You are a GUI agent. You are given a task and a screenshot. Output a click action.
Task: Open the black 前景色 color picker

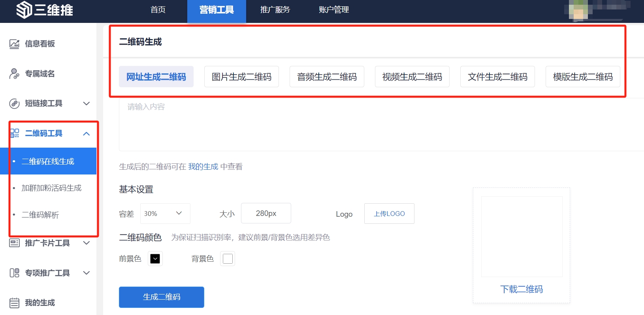(155, 259)
